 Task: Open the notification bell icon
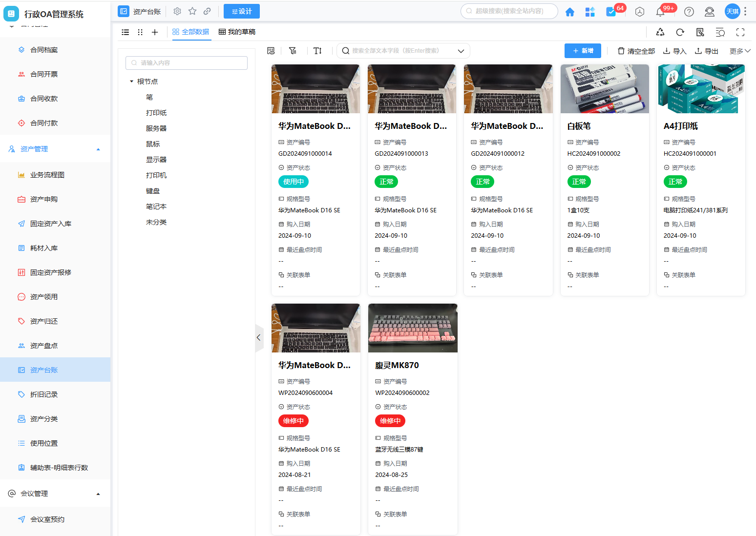coord(660,12)
